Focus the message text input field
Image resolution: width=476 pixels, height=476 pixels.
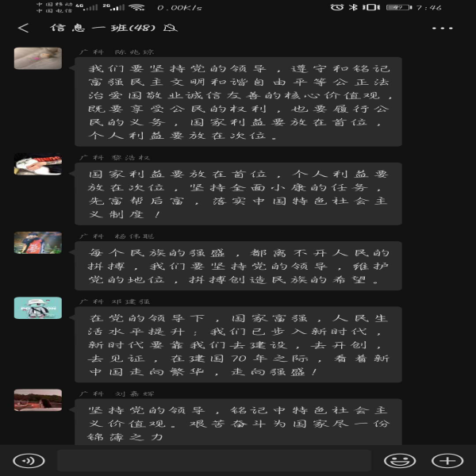214,460
